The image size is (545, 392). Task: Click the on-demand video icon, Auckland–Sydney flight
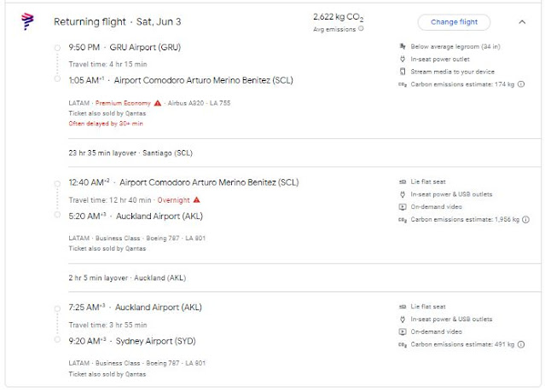pyautogui.click(x=402, y=331)
